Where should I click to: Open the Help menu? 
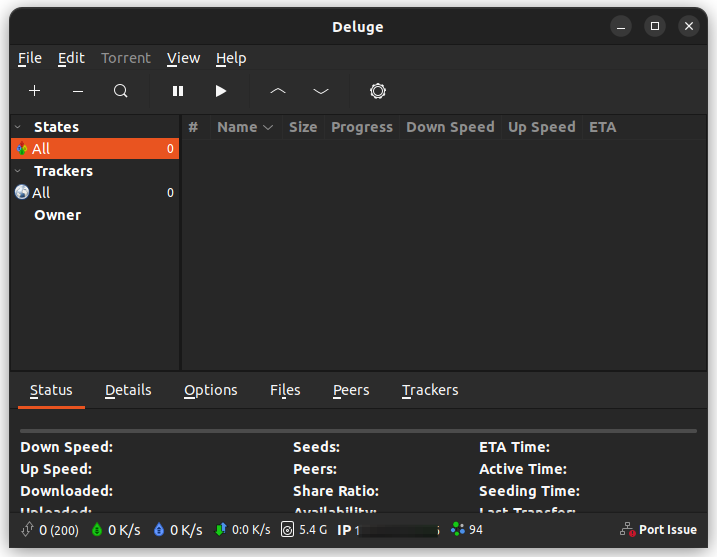point(231,59)
